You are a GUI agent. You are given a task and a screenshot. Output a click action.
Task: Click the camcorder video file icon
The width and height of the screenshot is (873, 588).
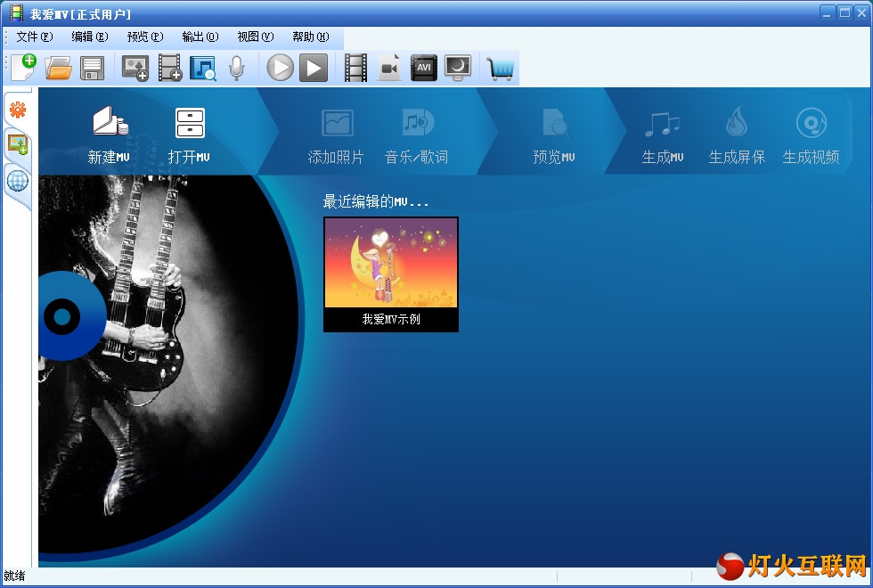(x=390, y=68)
